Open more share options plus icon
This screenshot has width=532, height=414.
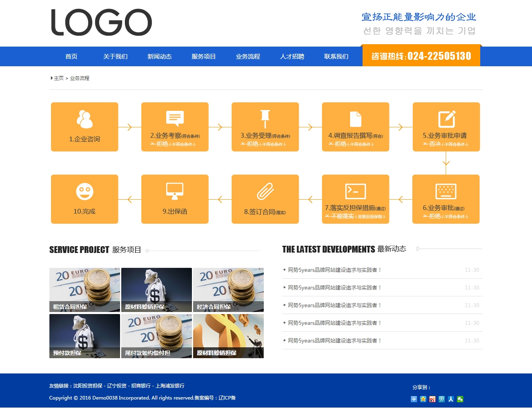(x=414, y=399)
